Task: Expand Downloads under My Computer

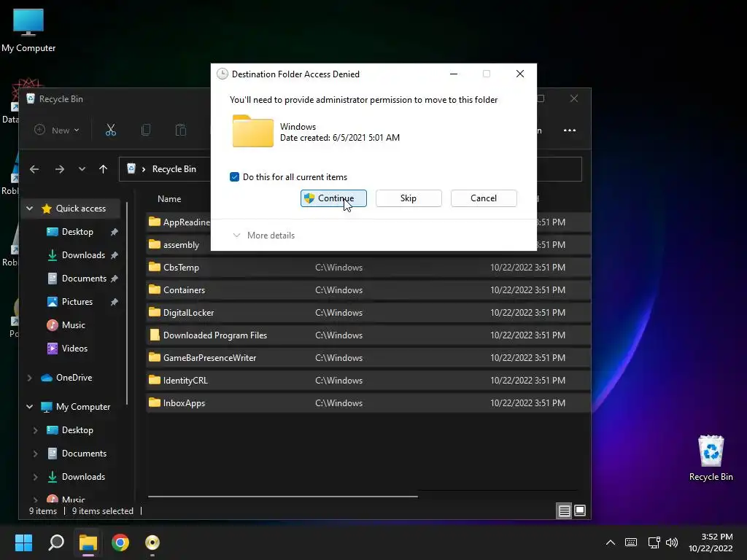Action: tap(35, 477)
